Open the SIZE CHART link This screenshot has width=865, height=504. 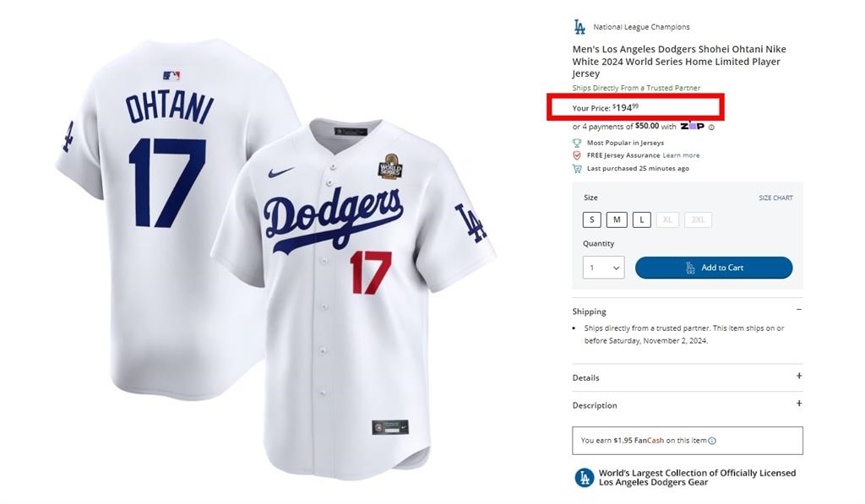point(776,197)
